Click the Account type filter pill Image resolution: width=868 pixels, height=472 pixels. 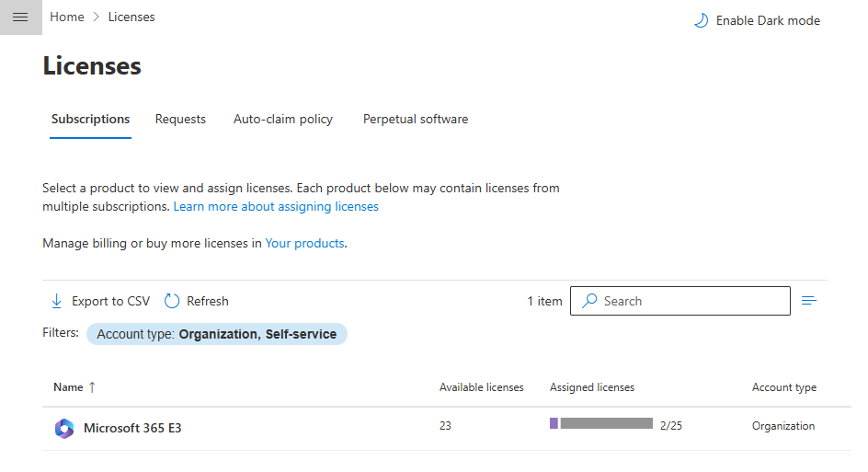pyautogui.click(x=217, y=334)
